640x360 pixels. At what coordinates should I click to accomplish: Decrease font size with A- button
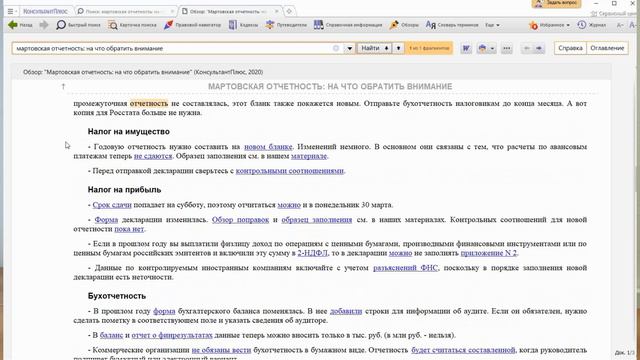[620, 25]
